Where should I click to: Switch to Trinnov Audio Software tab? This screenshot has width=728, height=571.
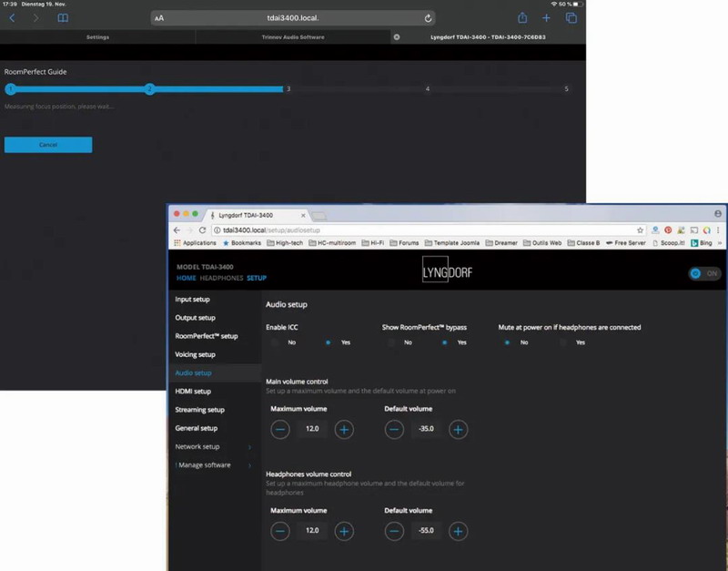point(293,37)
